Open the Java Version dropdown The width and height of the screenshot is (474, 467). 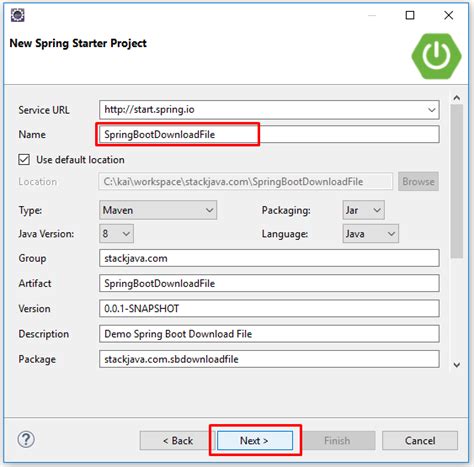pyautogui.click(x=116, y=234)
